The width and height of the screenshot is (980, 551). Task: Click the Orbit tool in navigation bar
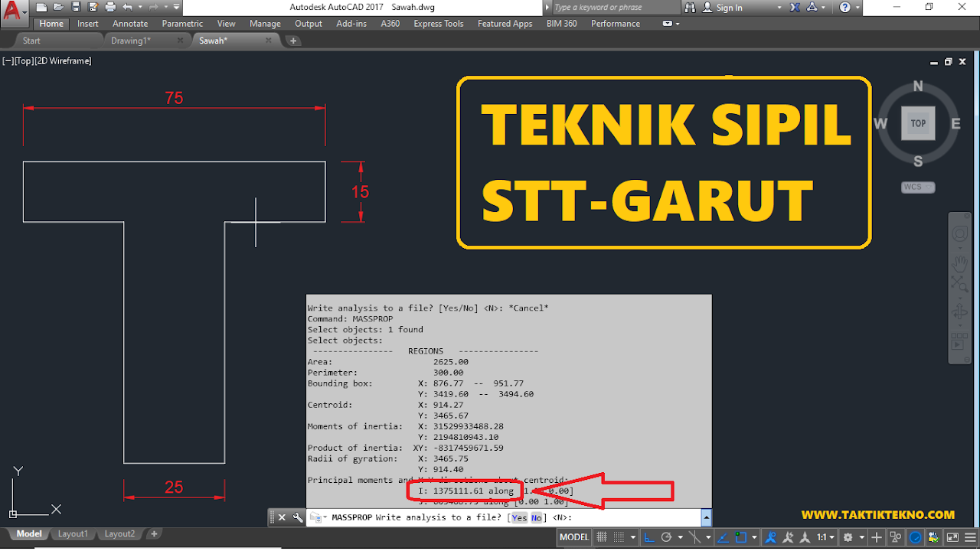point(959,312)
